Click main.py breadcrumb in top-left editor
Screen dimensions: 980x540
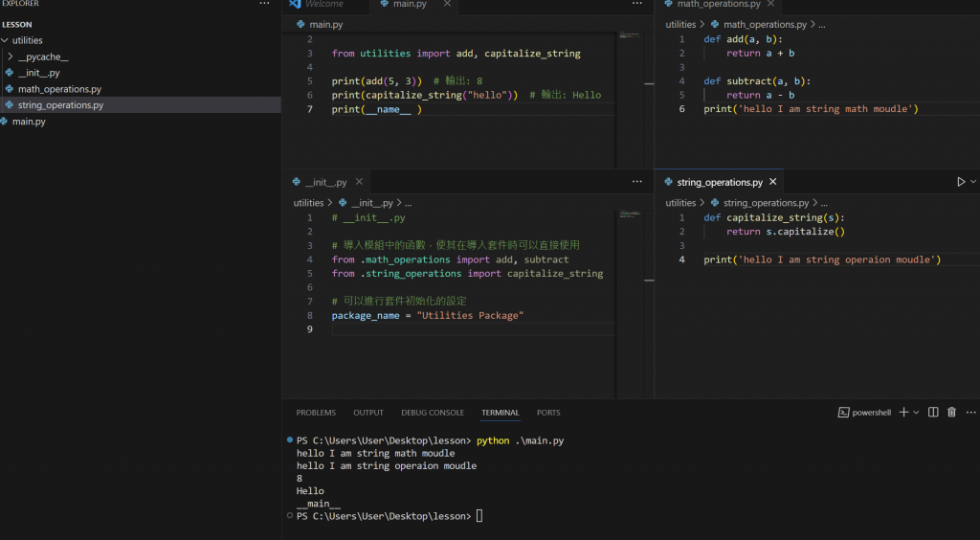pyautogui.click(x=325, y=24)
